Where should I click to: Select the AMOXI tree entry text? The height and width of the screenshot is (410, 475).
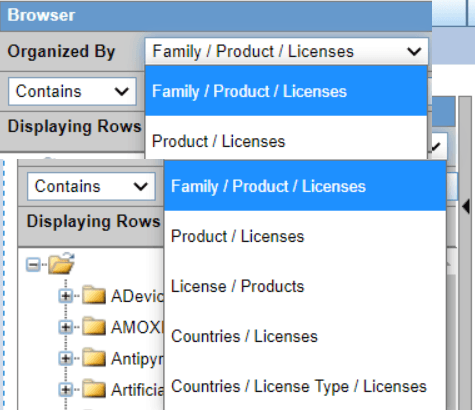(138, 327)
